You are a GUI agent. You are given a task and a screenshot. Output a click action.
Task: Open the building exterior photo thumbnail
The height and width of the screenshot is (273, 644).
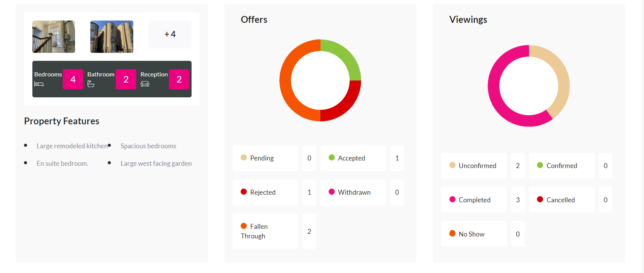[x=112, y=37]
